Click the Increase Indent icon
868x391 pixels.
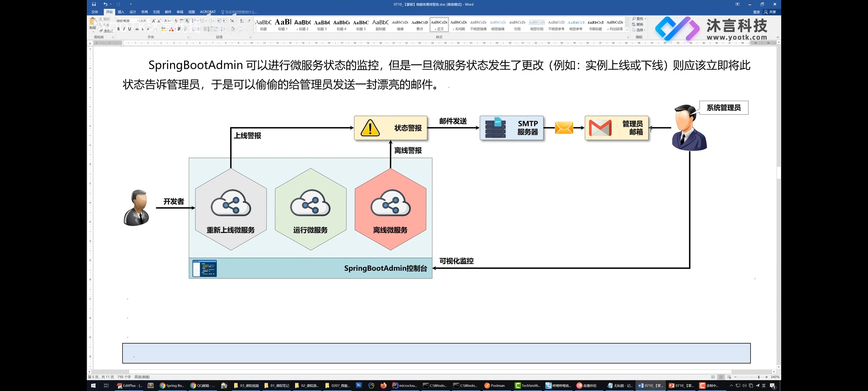pyautogui.click(x=225, y=21)
